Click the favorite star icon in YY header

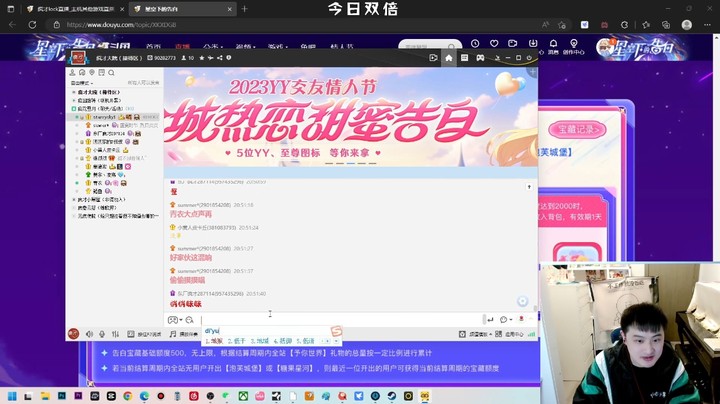pos(202,58)
